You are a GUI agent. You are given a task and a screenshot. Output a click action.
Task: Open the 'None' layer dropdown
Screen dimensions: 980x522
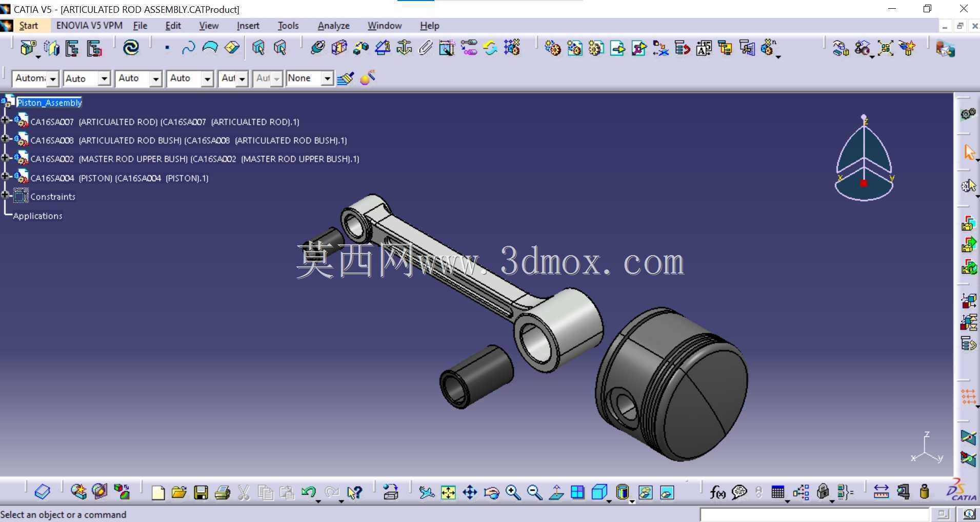(x=327, y=79)
